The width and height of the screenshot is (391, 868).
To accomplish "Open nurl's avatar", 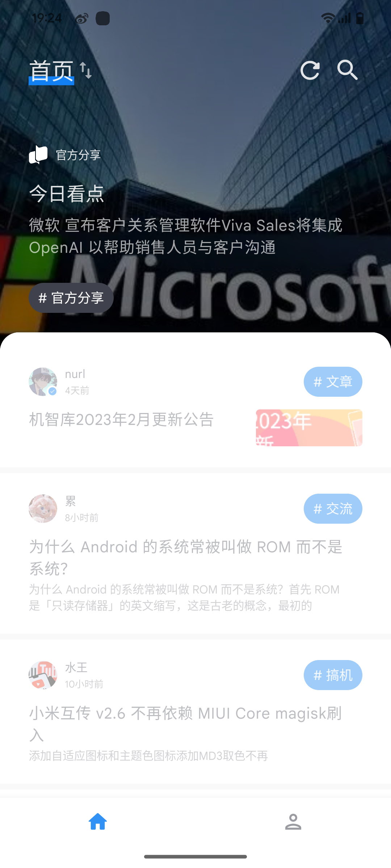I will click(x=43, y=382).
